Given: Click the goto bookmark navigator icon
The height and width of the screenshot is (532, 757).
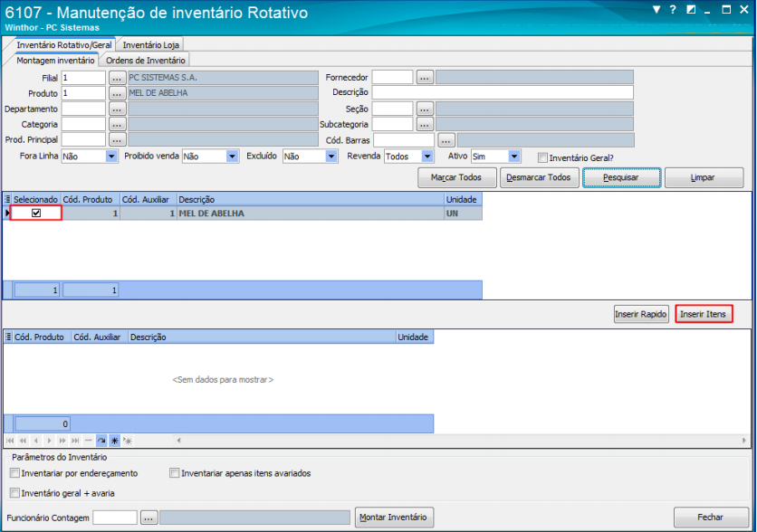Looking at the screenshot, I should point(128,441).
